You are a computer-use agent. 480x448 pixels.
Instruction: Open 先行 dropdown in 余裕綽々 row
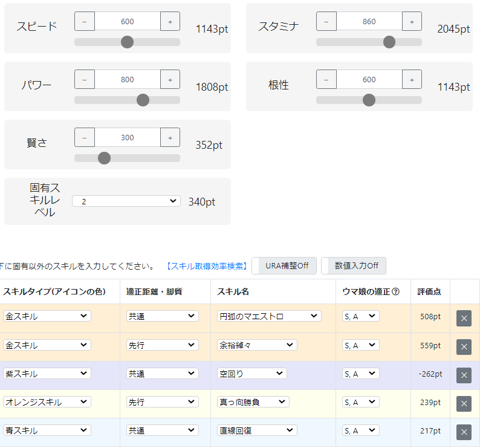click(163, 345)
